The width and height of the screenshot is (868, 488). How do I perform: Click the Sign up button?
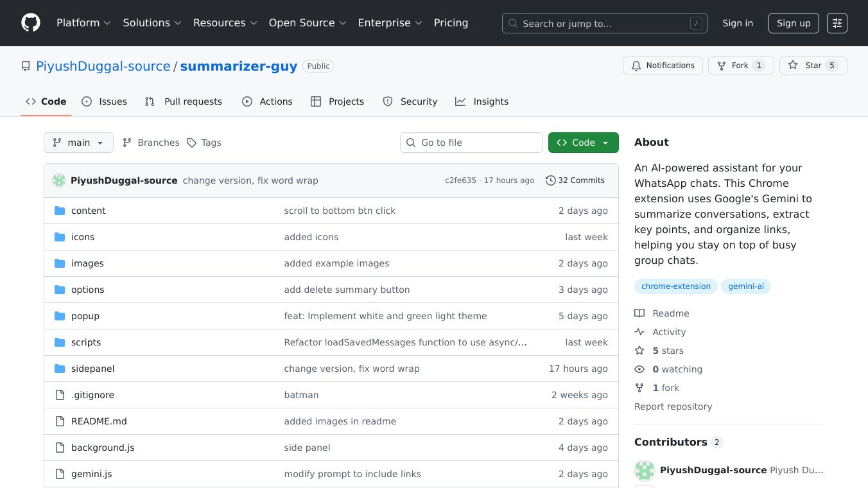pyautogui.click(x=793, y=23)
